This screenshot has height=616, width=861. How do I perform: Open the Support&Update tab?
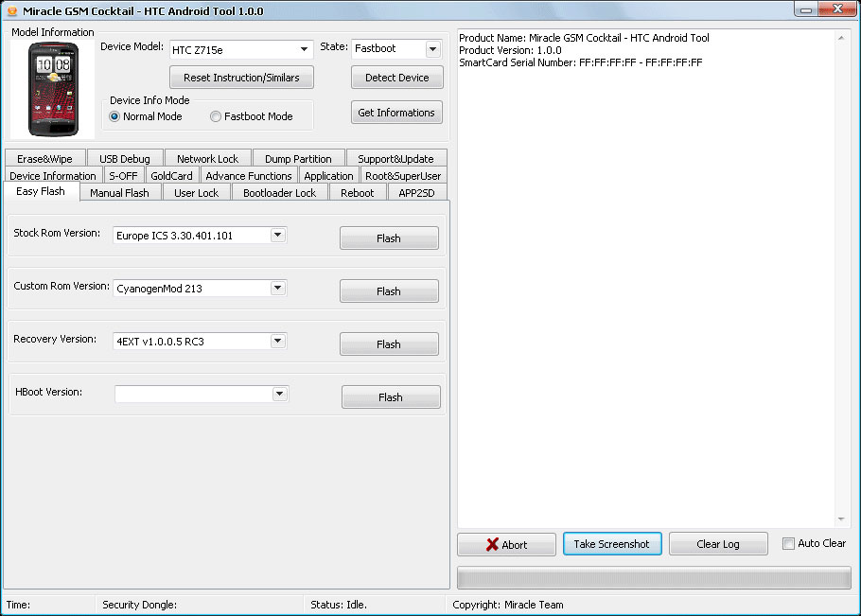pyautogui.click(x=395, y=159)
